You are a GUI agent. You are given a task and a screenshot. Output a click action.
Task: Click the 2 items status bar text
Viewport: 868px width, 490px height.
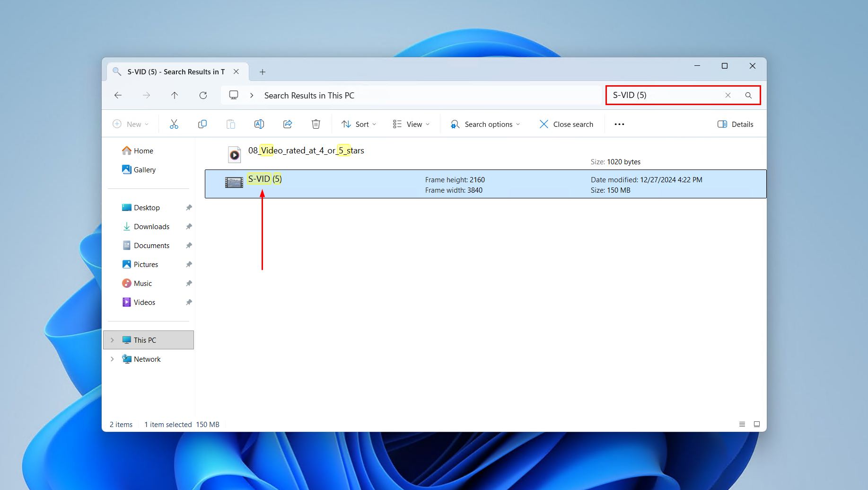tap(121, 424)
